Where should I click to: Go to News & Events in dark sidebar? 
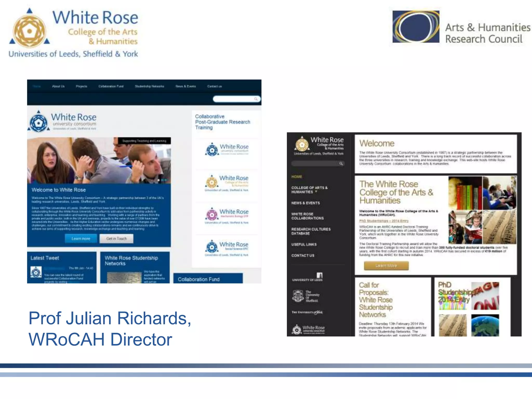(x=305, y=203)
